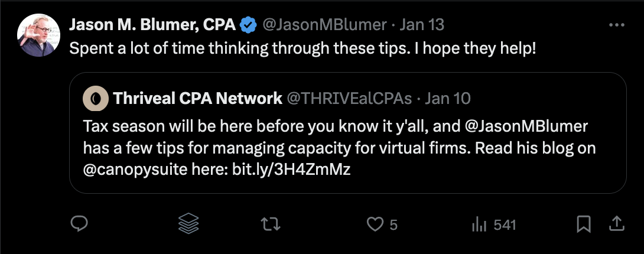Bookmark this tweet
The width and height of the screenshot is (644, 254).
click(x=584, y=224)
